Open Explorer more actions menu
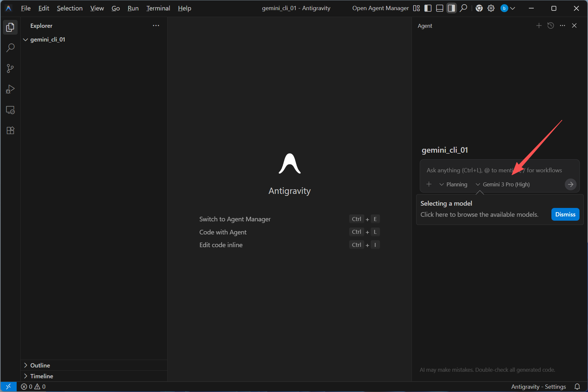Image resolution: width=588 pixels, height=392 pixels. click(156, 26)
